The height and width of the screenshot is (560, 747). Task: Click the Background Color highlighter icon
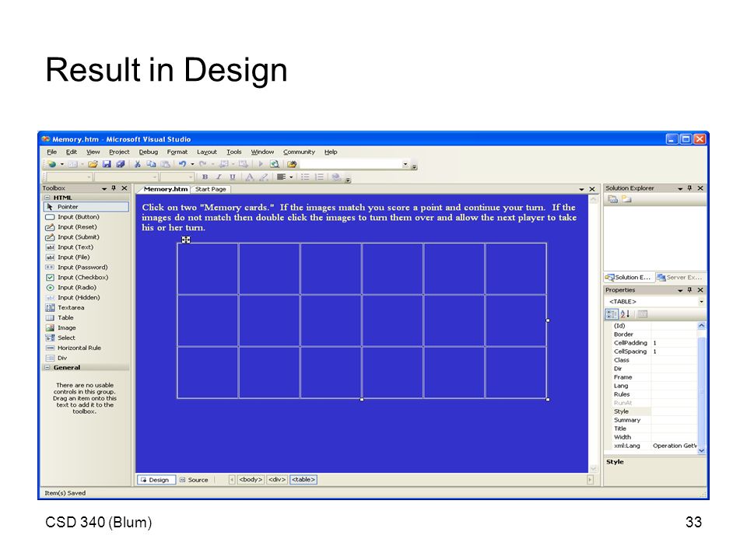coord(264,177)
